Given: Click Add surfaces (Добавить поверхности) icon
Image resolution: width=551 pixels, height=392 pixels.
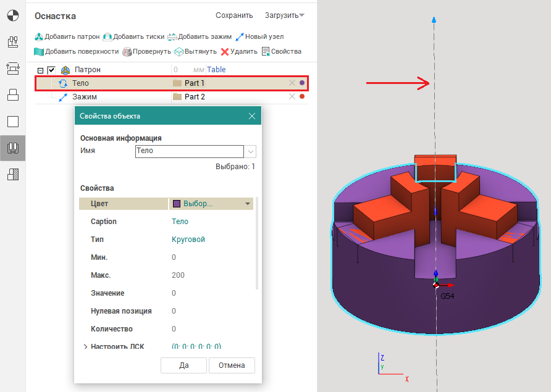Looking at the screenshot, I should point(39,51).
